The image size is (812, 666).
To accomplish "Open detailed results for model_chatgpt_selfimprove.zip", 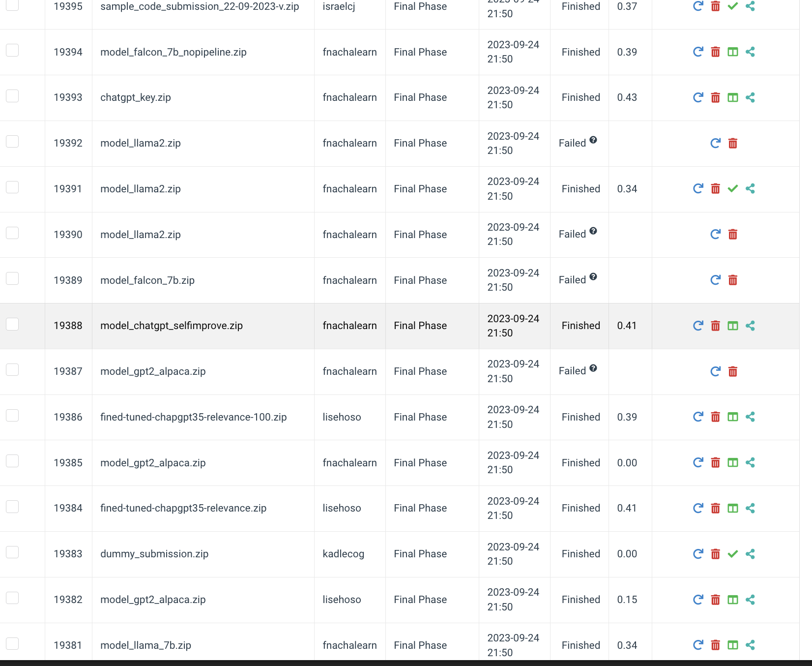I will click(x=733, y=325).
